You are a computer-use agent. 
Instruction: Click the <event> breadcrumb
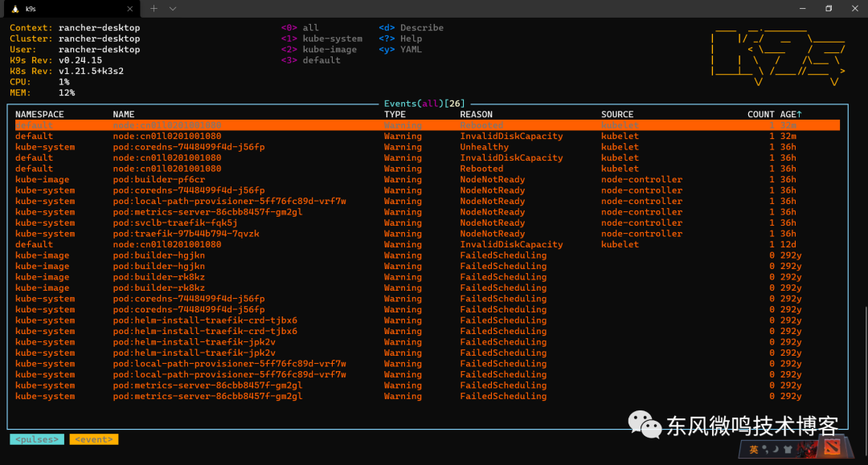tap(93, 439)
